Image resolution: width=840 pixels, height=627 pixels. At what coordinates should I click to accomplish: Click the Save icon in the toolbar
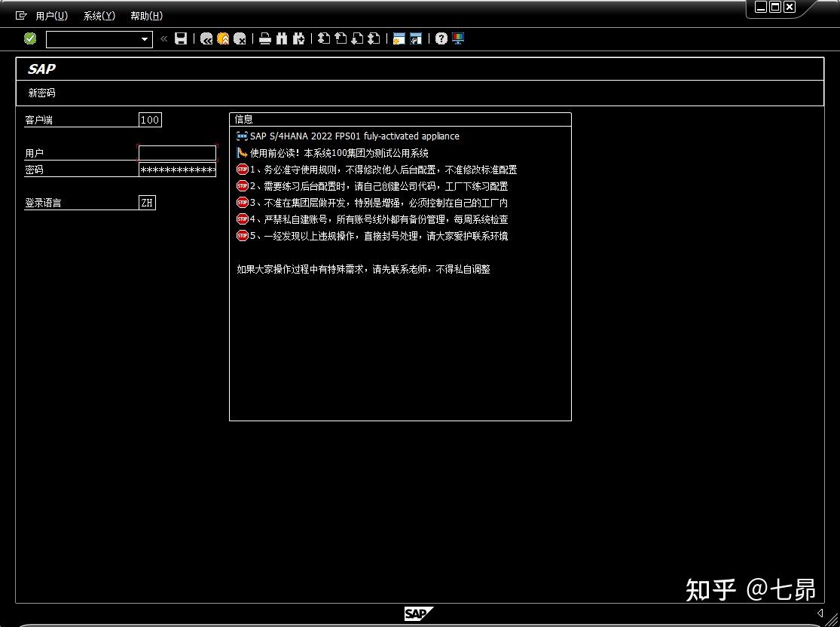[x=180, y=38]
